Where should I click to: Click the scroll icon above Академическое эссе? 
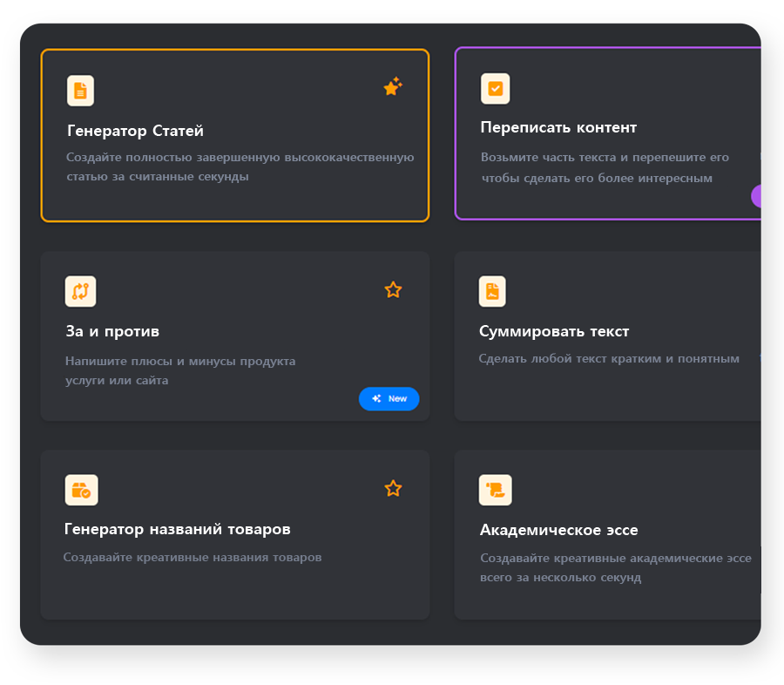[495, 490]
